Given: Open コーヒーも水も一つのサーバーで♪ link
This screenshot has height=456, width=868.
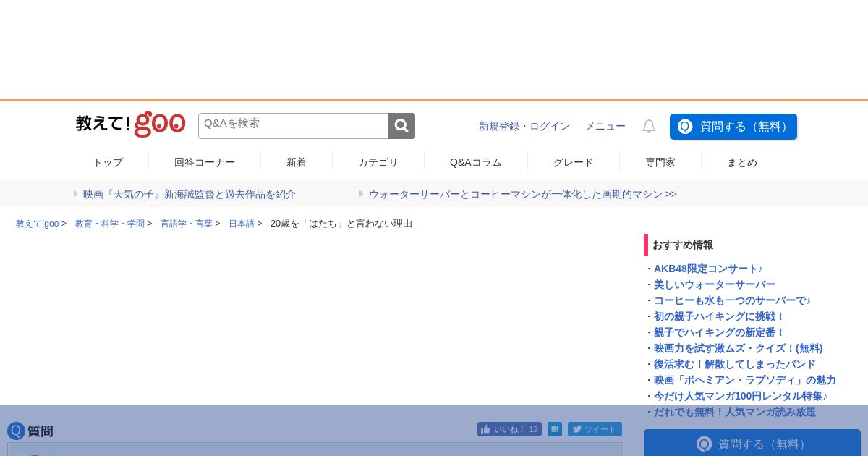Looking at the screenshot, I should coord(732,300).
